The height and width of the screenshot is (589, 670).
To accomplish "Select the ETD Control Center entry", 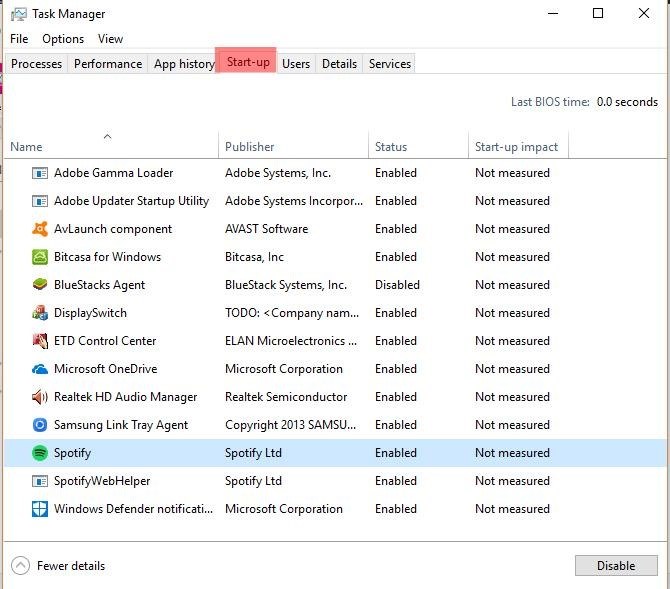I will coord(105,341).
